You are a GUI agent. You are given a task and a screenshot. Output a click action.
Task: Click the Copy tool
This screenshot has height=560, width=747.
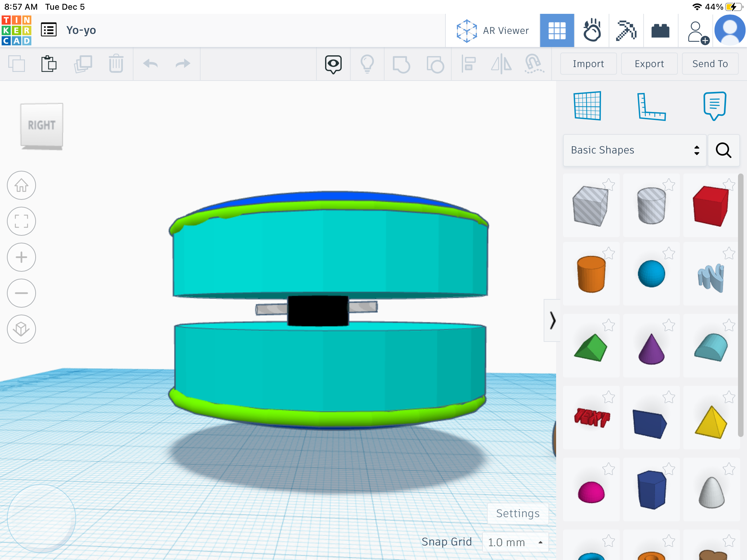(17, 64)
